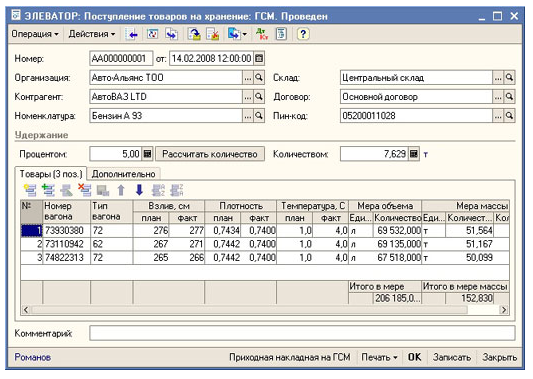Click the unpost document icon with red X
The image size is (533, 379).
(x=213, y=34)
